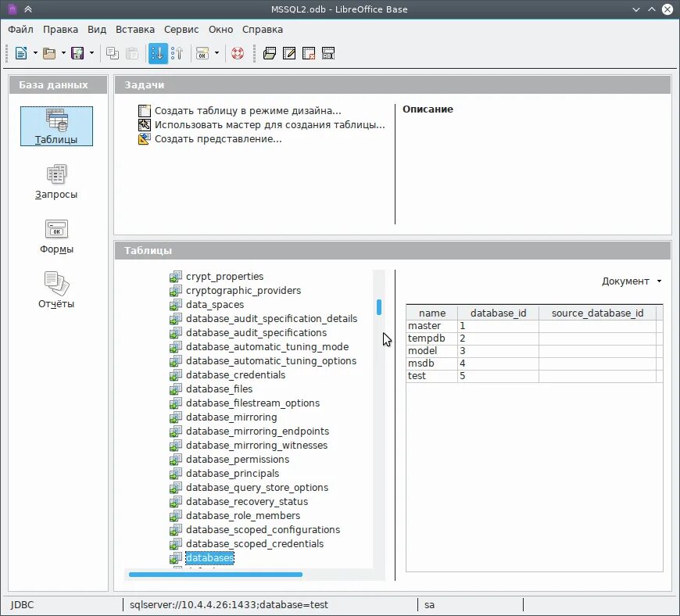This screenshot has width=680, height=616.
Task: Select the Таблицы section in database pane
Action: click(56, 126)
